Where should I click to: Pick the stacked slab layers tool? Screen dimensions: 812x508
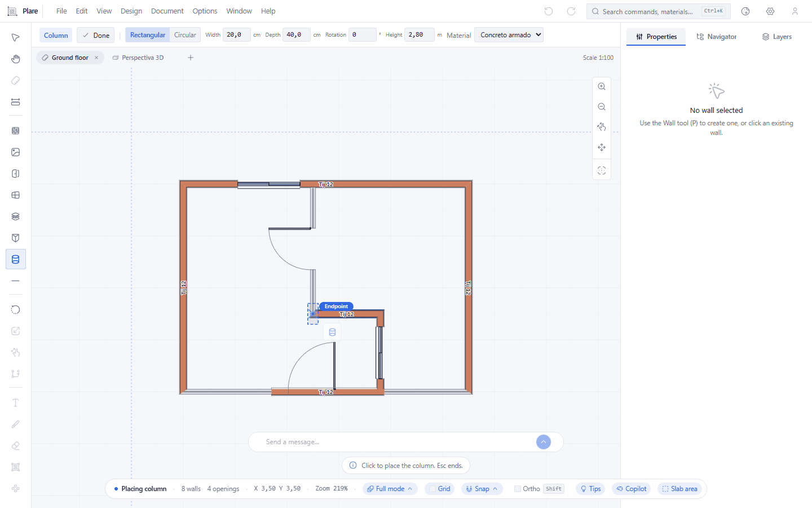point(16,217)
